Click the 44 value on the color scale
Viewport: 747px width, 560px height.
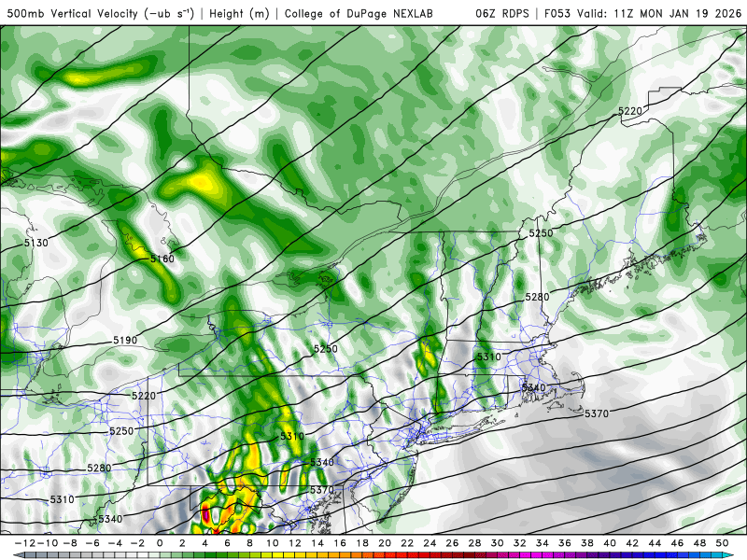pyautogui.click(x=655, y=543)
